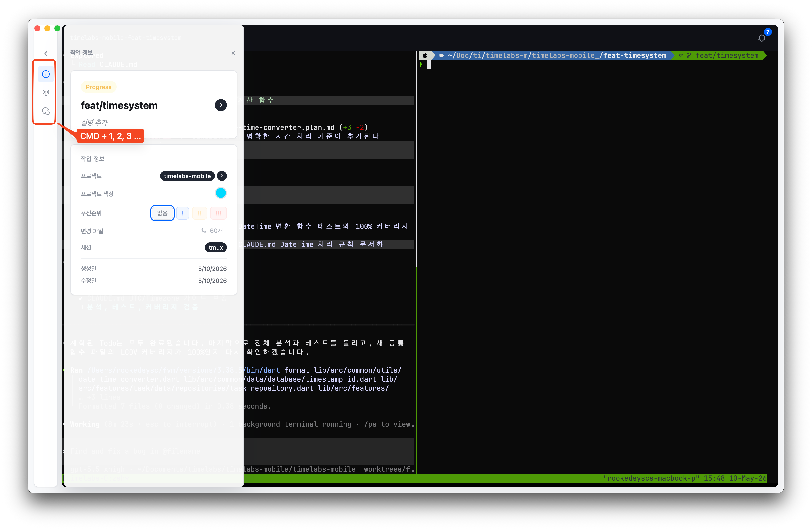Open notifications bell with badge 7
The height and width of the screenshot is (530, 812).
click(x=762, y=38)
